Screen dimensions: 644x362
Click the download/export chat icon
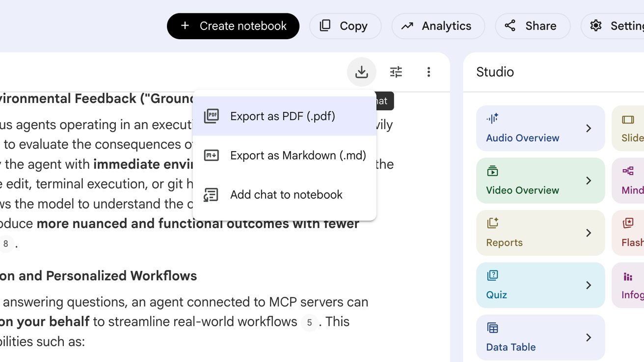pyautogui.click(x=362, y=72)
